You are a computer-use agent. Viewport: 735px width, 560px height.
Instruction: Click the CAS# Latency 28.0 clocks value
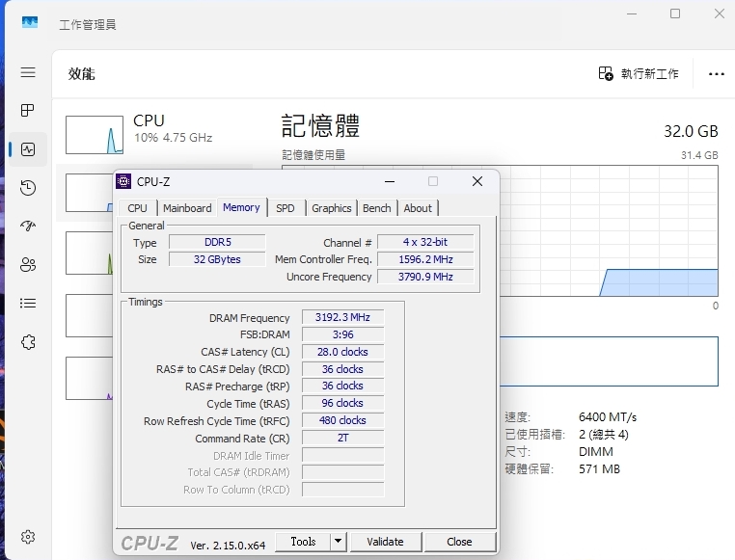click(343, 352)
